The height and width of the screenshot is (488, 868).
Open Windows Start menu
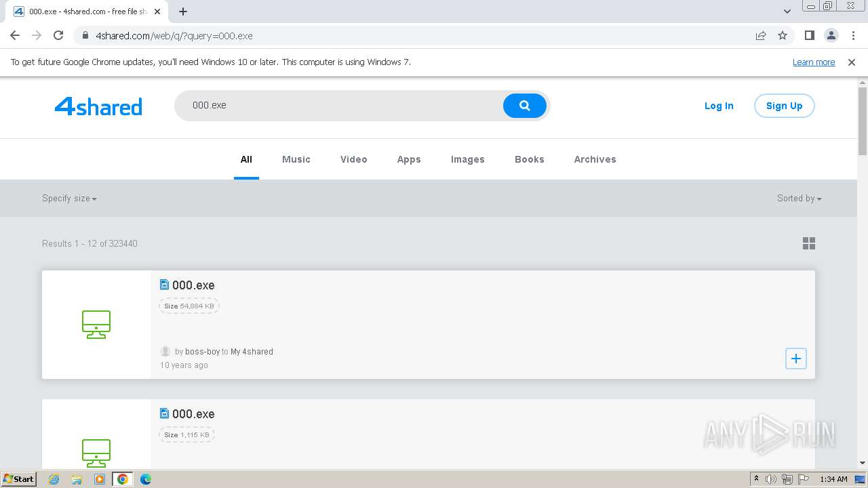[x=19, y=479]
